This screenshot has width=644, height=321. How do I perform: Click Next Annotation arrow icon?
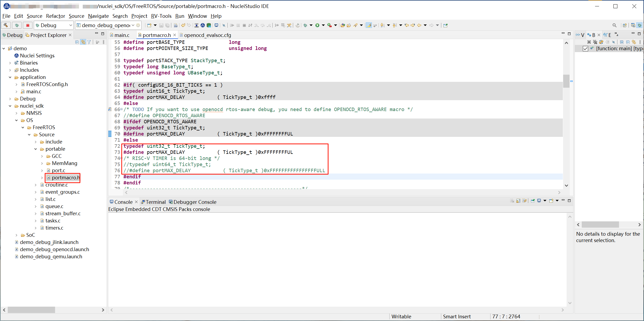point(382,25)
